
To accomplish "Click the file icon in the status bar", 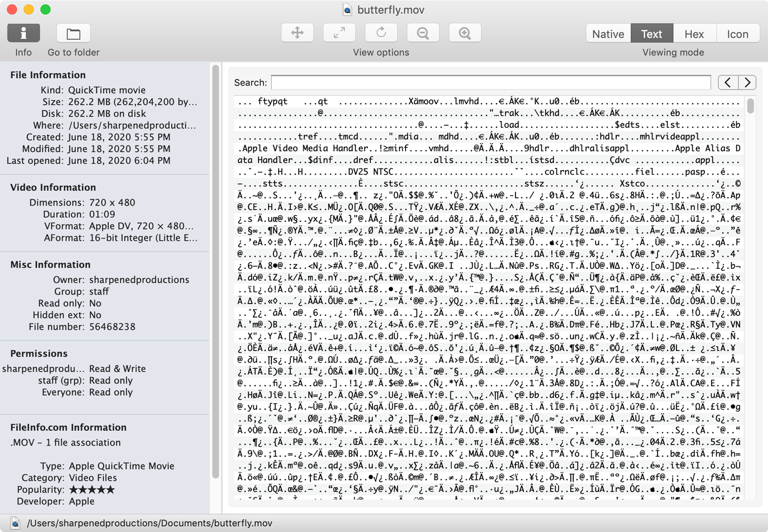I will tap(16, 523).
